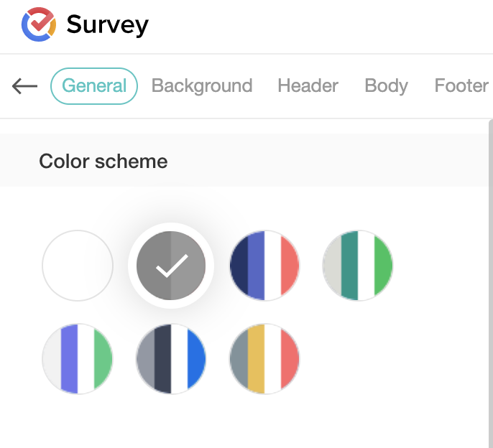Select the Body tab
Viewport: 493px width, 448px height.
386,86
